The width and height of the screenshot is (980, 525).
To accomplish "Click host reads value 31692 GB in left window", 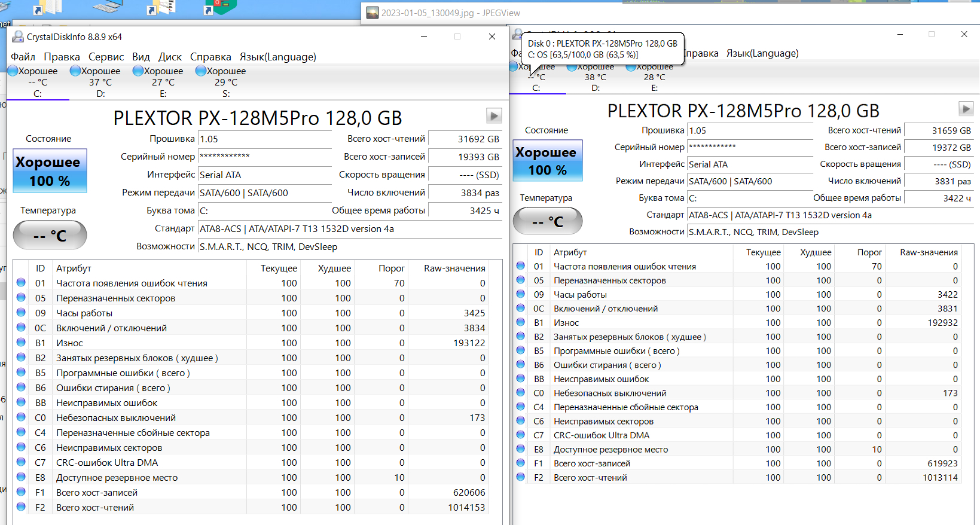I will tap(465, 139).
